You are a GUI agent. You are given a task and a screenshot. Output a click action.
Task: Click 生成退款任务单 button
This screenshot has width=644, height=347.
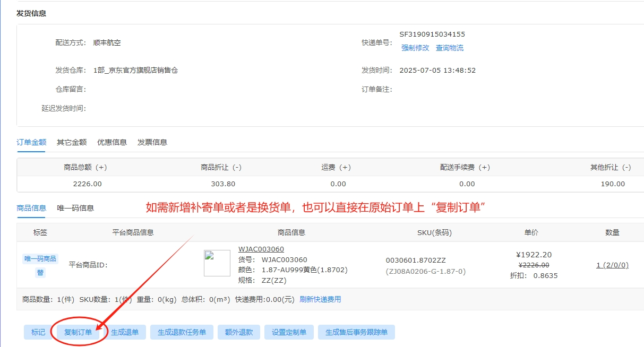pos(182,332)
